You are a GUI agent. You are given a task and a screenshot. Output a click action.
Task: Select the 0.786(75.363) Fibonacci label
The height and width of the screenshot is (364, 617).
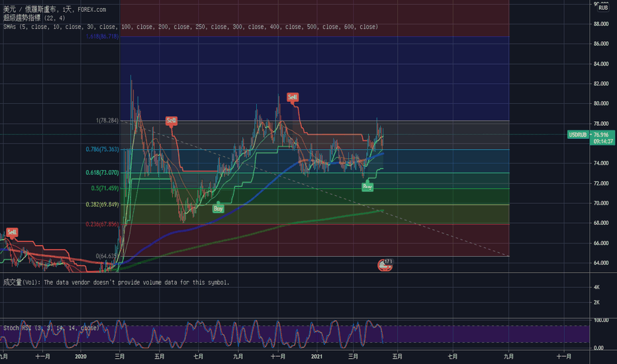[102, 149]
